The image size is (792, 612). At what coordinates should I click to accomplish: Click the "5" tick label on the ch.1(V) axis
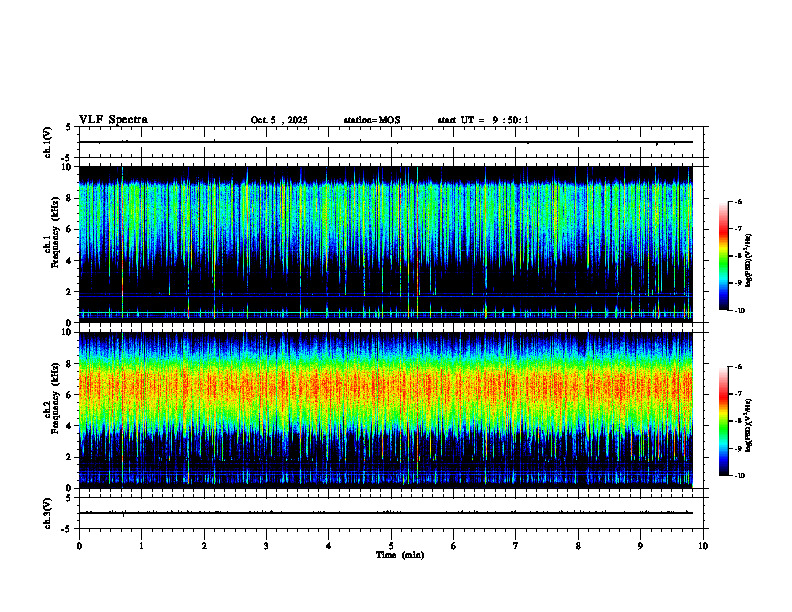69,128
